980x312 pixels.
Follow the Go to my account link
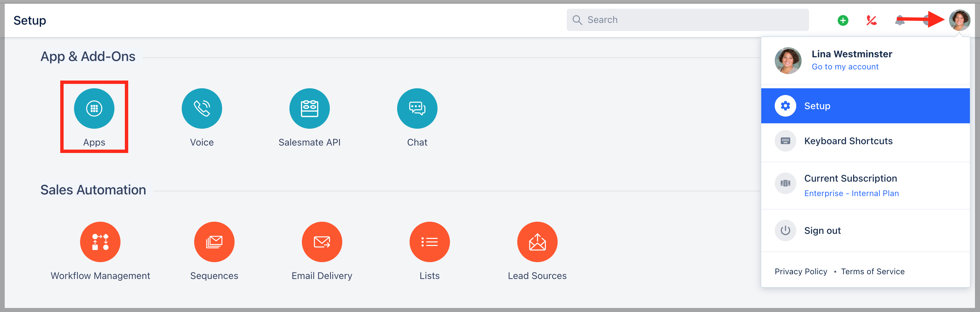(845, 67)
